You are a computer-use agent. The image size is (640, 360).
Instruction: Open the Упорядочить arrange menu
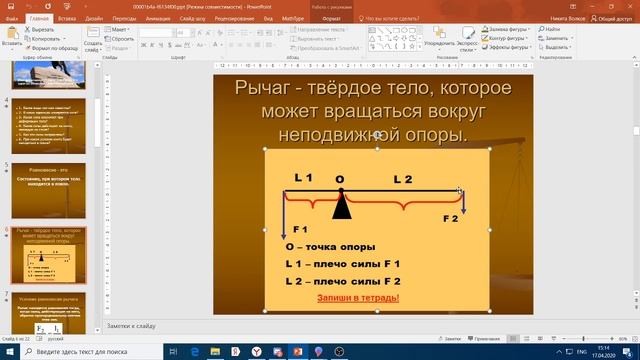coord(439,39)
